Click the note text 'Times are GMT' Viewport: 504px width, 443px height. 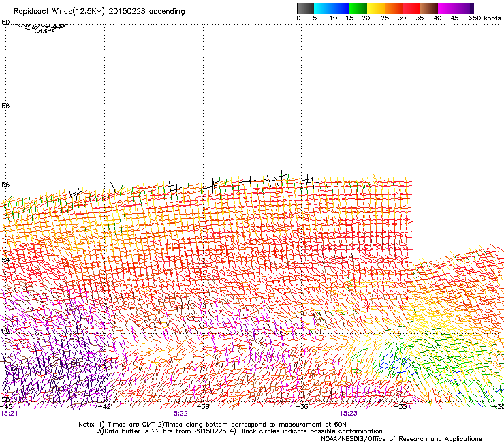tap(132, 425)
